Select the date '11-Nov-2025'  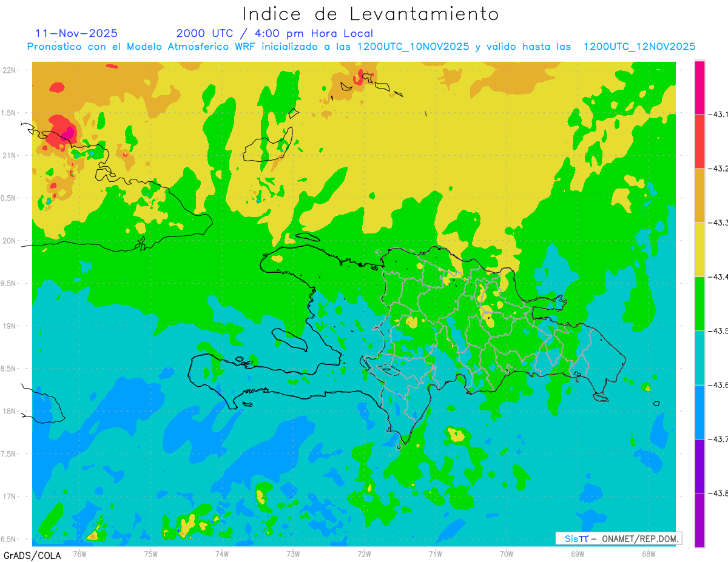pyautogui.click(x=76, y=33)
